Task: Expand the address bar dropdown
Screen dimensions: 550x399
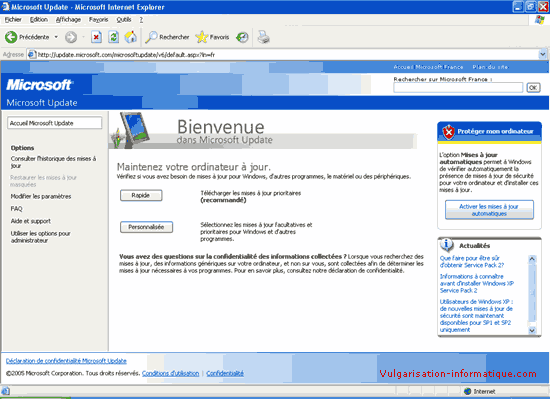Action: (x=542, y=55)
